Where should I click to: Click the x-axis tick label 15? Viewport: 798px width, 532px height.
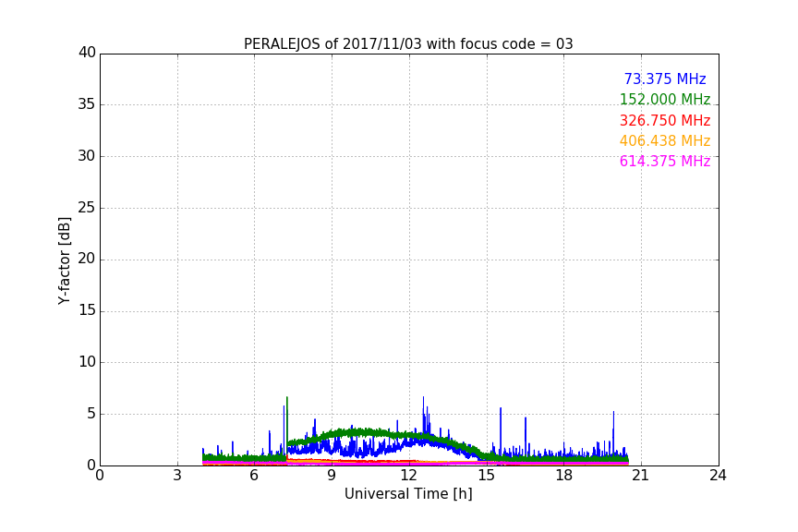[487, 476]
